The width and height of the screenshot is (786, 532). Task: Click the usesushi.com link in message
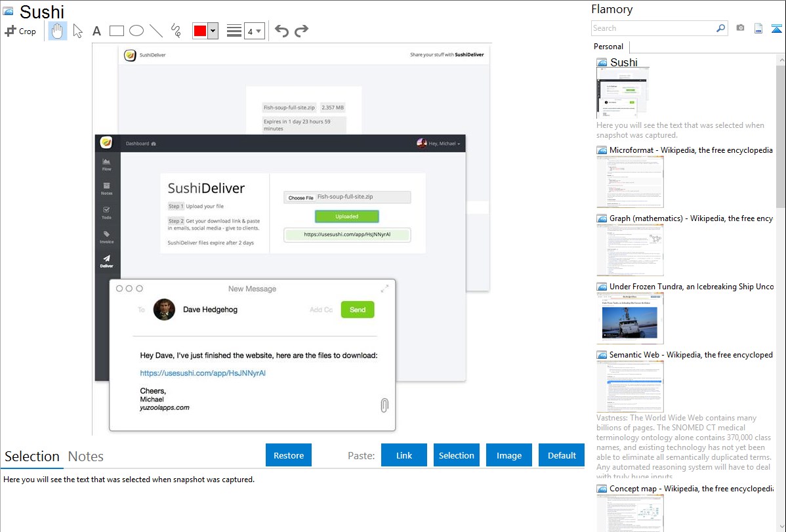(x=203, y=373)
